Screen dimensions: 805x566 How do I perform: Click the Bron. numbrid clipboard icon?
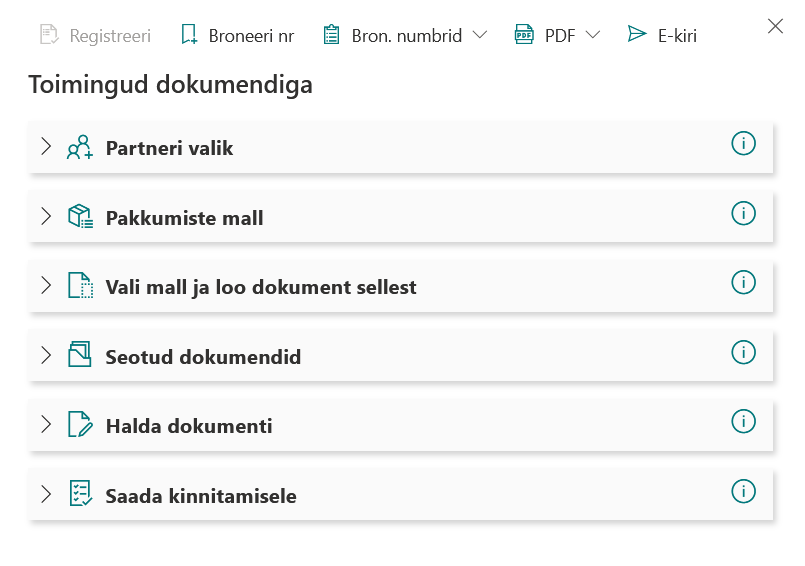click(332, 35)
